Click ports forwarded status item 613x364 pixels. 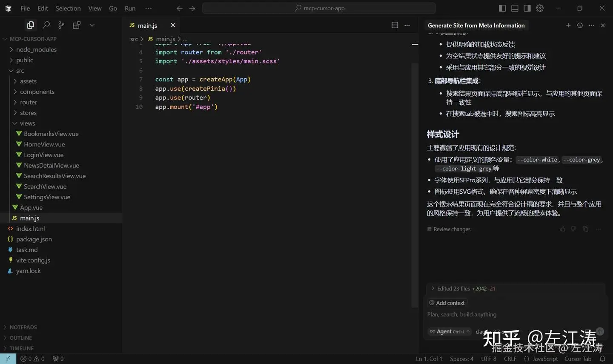coord(58,359)
